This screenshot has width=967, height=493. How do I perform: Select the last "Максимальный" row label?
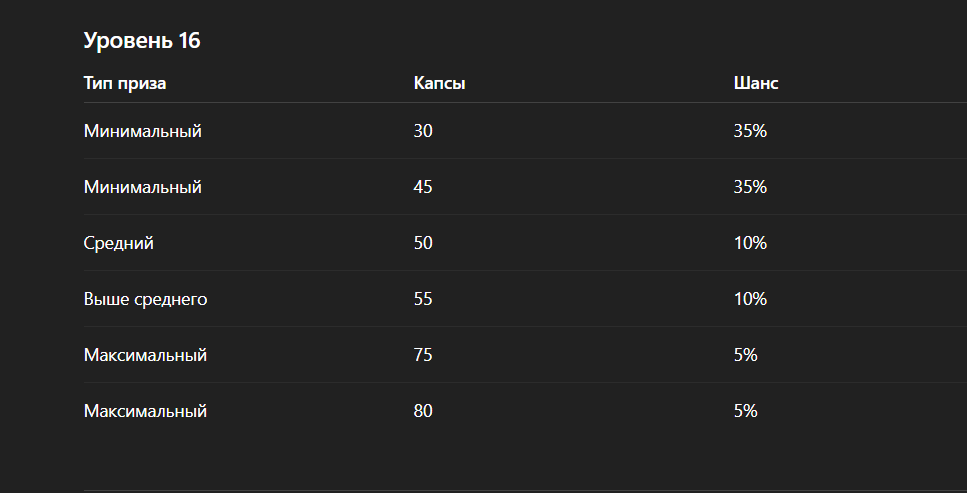tap(146, 411)
